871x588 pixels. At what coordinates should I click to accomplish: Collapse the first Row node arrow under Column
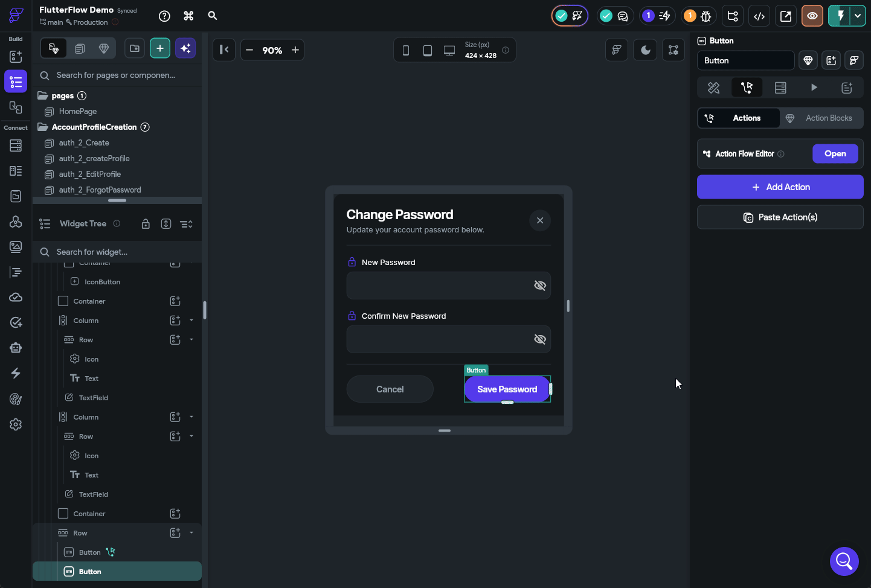point(191,340)
